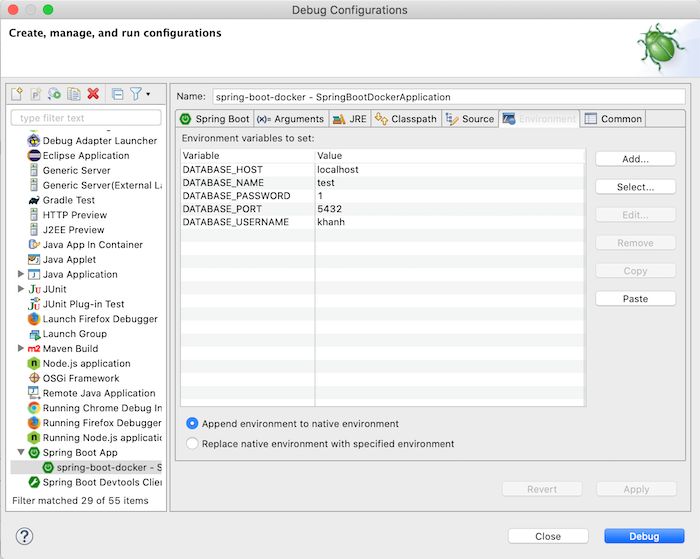Viewport: 700px width, 559px height.
Task: Select the Node.js application icon
Action: pos(34,363)
